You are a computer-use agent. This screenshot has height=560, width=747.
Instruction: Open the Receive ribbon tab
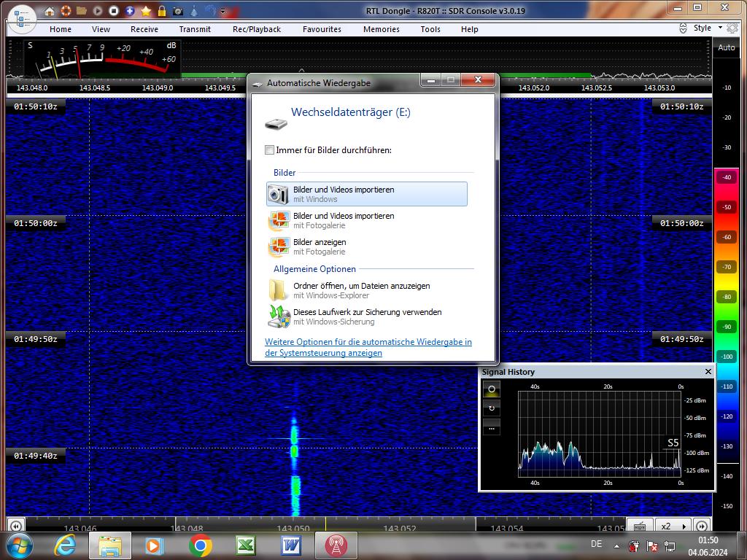144,29
